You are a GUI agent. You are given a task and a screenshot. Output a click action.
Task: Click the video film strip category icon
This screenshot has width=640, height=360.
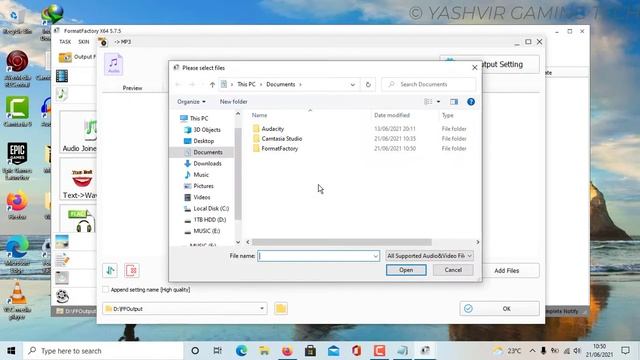[62, 76]
